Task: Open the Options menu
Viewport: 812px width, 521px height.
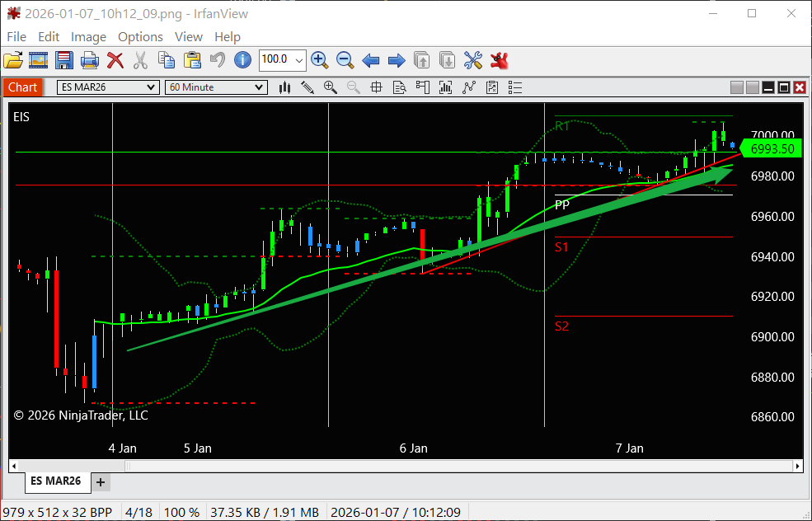Action: [140, 37]
